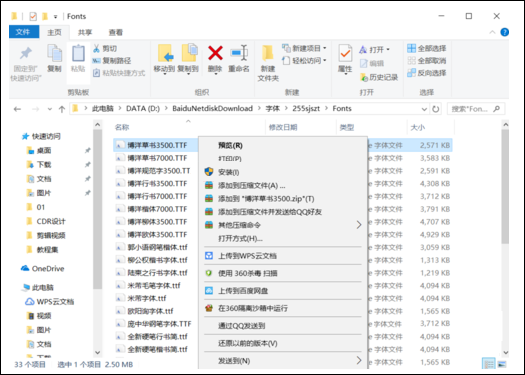Viewport: 525px width, 375px height.
Task: Switch to large icons view toggle
Action: pyautogui.click(x=502, y=364)
